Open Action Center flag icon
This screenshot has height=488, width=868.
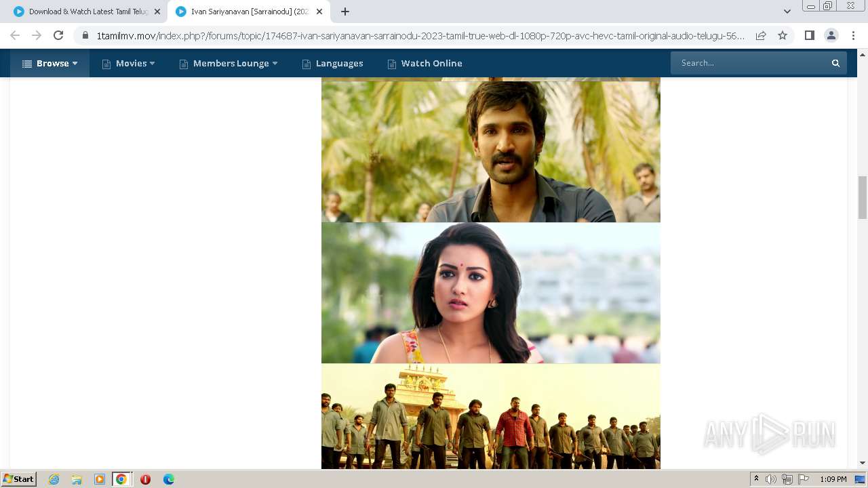[804, 479]
